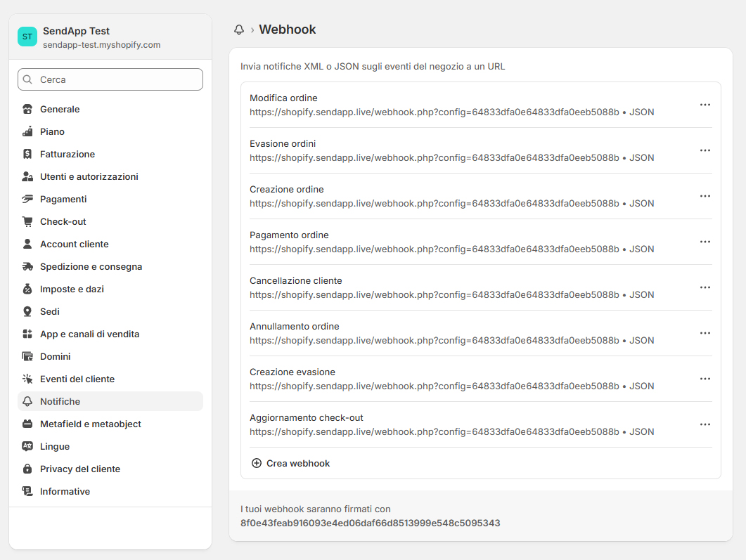746x560 pixels.
Task: Go to Privacy del cliente page
Action: click(x=110, y=469)
